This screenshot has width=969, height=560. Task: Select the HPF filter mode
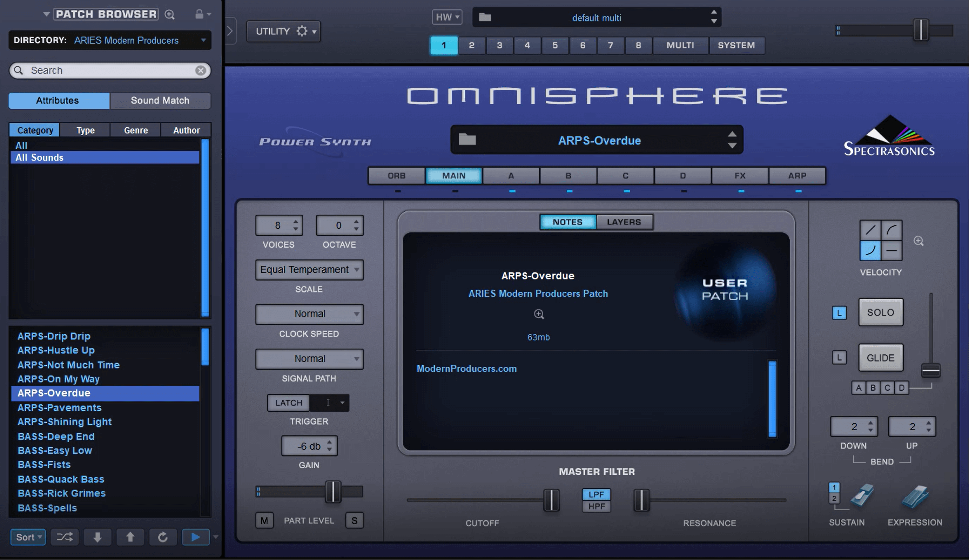click(597, 506)
